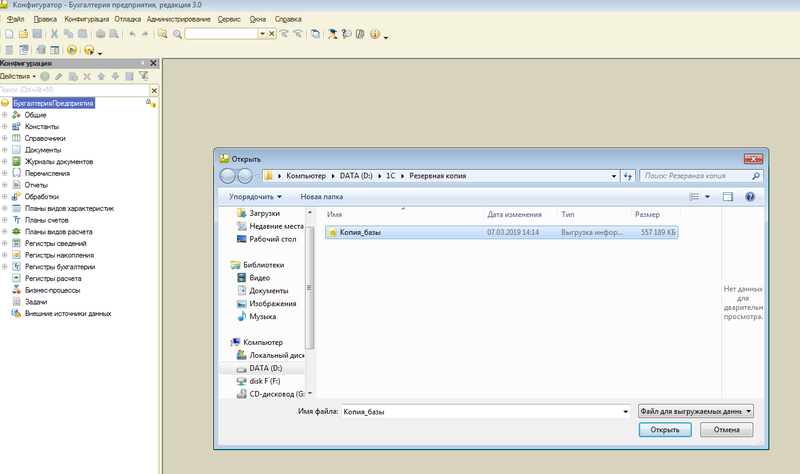Click 1C segment in the address path
Viewport: 800px width, 474px height.
click(x=390, y=176)
